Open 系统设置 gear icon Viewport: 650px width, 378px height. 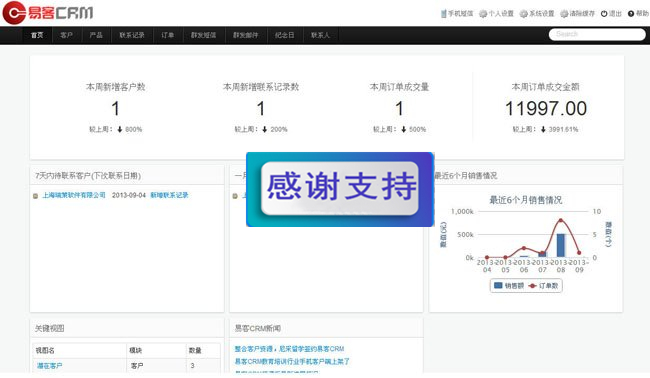524,14
